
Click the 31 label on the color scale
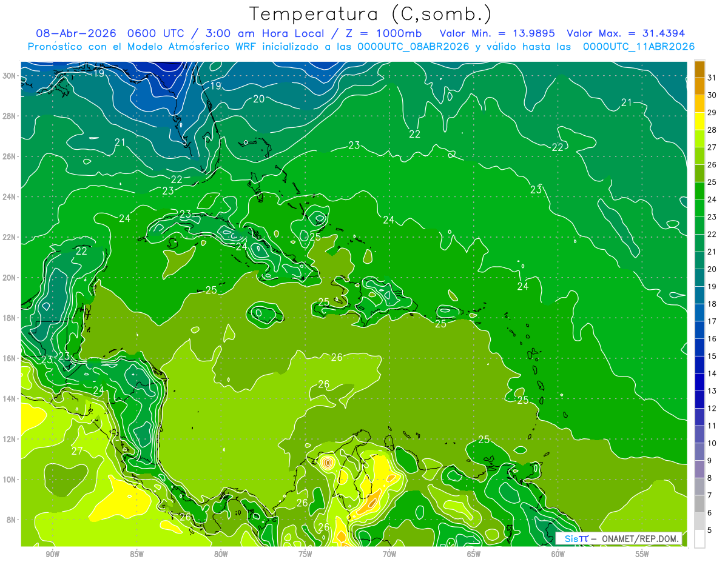coord(712,77)
